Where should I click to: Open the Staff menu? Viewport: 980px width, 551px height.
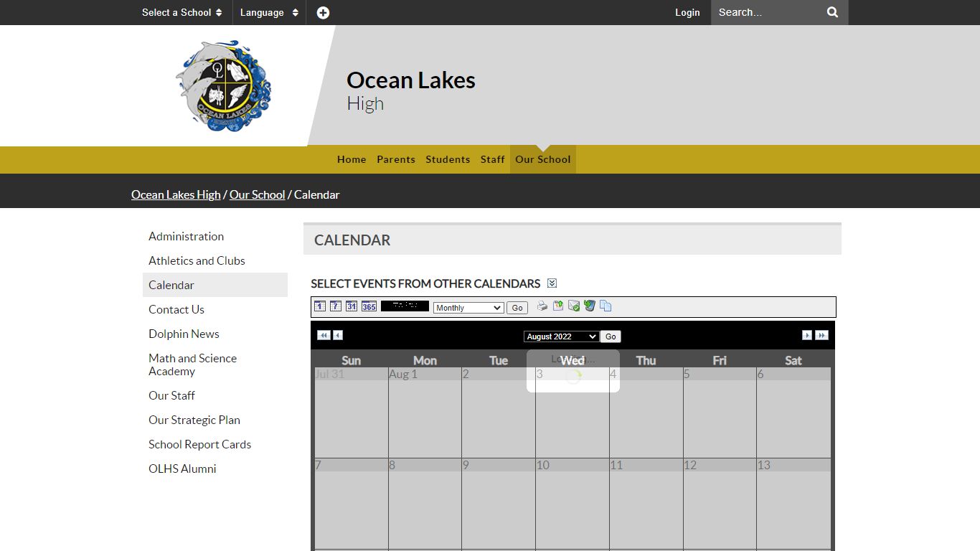tap(493, 159)
